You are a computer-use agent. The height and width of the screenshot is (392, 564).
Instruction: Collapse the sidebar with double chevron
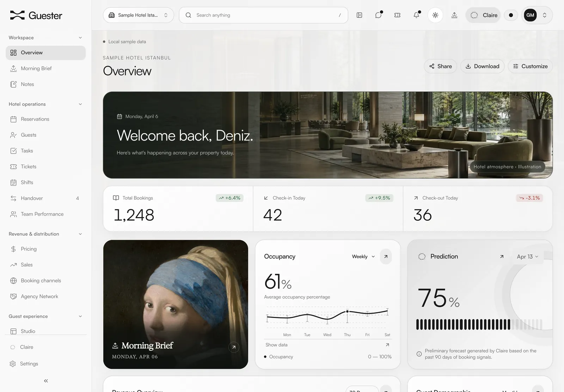click(x=46, y=381)
